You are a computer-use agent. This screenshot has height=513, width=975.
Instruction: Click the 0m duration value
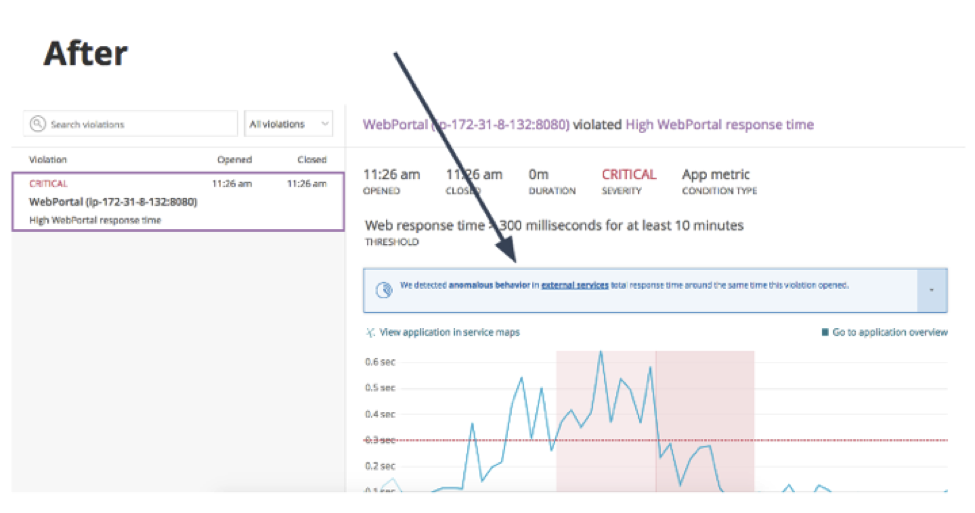pos(538,175)
